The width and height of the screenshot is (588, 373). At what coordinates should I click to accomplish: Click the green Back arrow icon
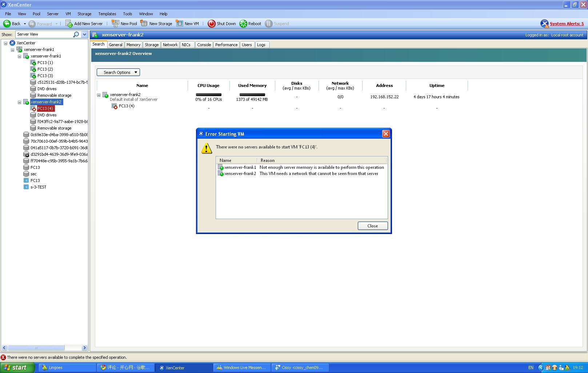click(7, 24)
